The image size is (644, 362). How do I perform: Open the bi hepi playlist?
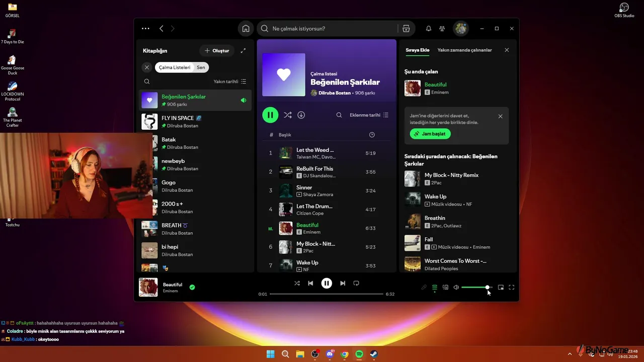[x=195, y=250]
